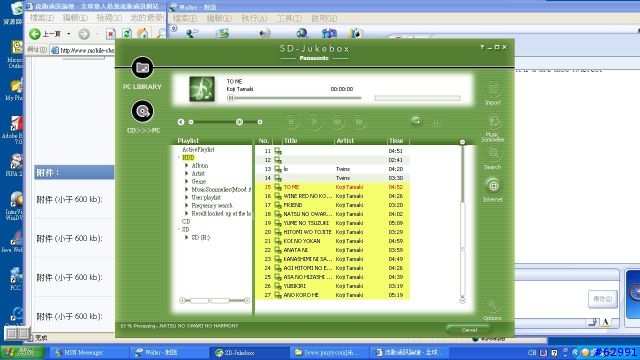Expand the SD (H:) node
This screenshot has width=640, height=360.
pos(187,237)
